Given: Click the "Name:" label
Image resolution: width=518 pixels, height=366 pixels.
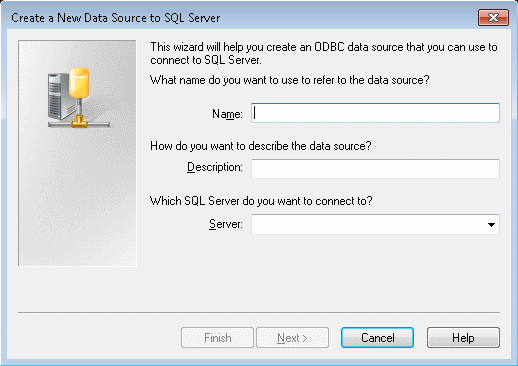Looking at the screenshot, I should click(227, 114).
